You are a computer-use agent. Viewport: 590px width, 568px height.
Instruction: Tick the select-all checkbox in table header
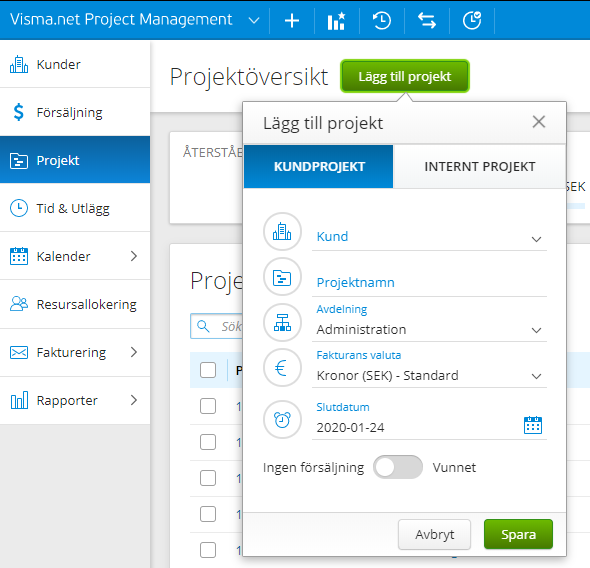point(208,370)
